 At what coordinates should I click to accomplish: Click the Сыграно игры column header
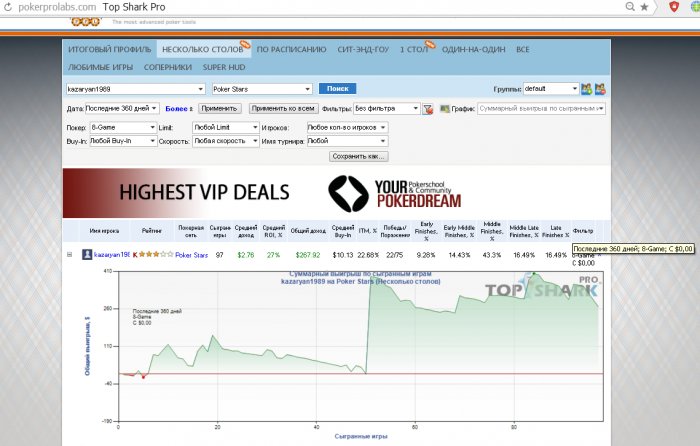click(220, 231)
